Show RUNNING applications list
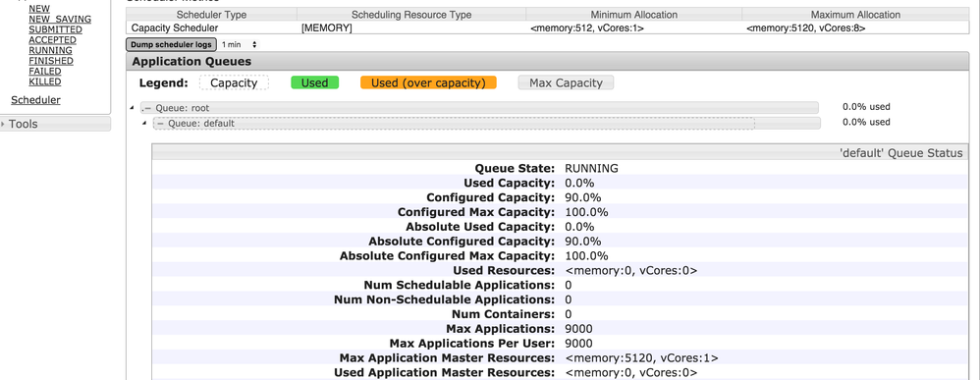The height and width of the screenshot is (380, 980). (50, 51)
